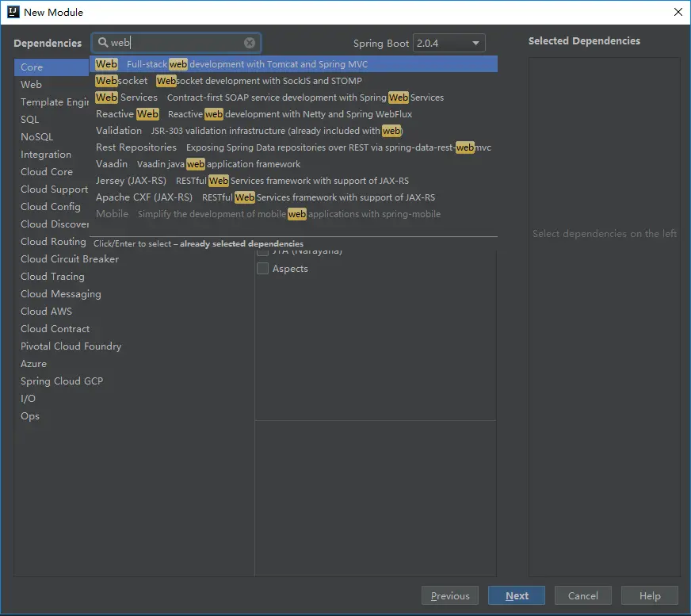691x616 pixels.
Task: Select the Pivotal Cloud Foundry category
Action: pyautogui.click(x=134, y=346)
